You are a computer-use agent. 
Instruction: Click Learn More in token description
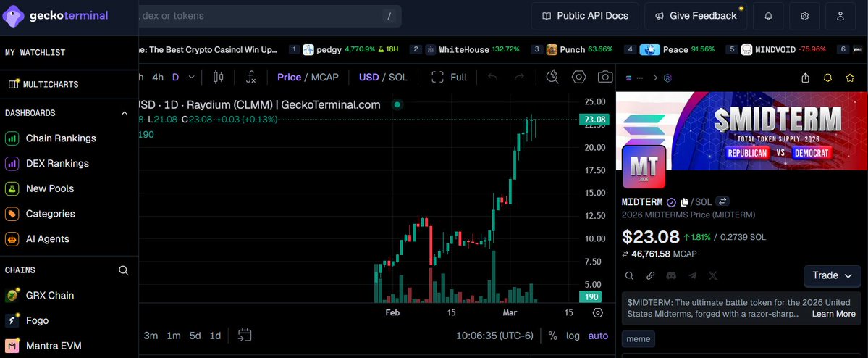[x=834, y=314]
